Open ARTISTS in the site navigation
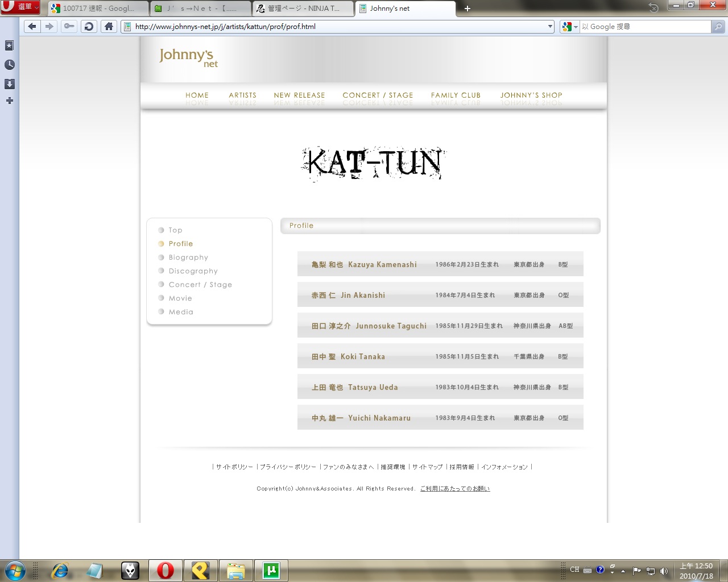 [x=243, y=95]
